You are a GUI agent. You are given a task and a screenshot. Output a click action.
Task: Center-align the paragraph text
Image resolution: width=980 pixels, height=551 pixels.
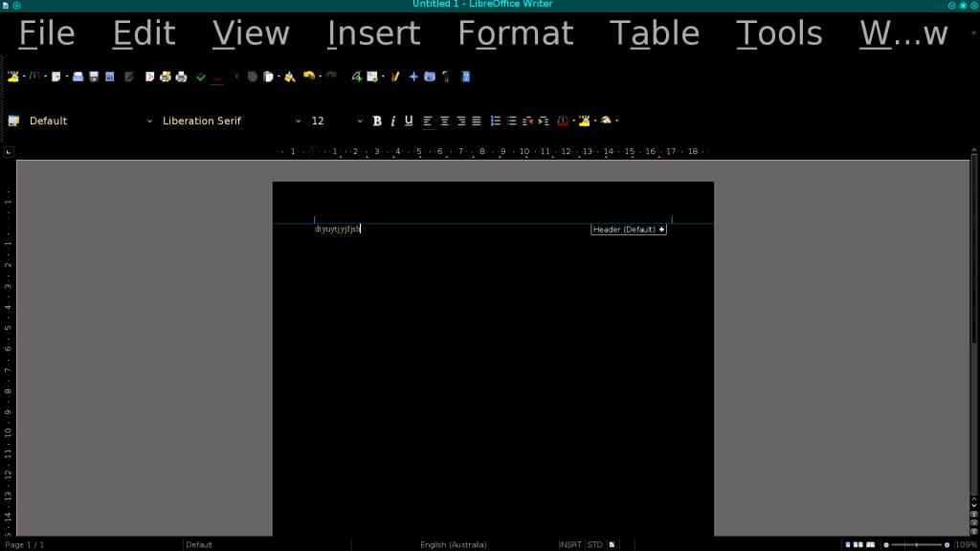(x=444, y=121)
